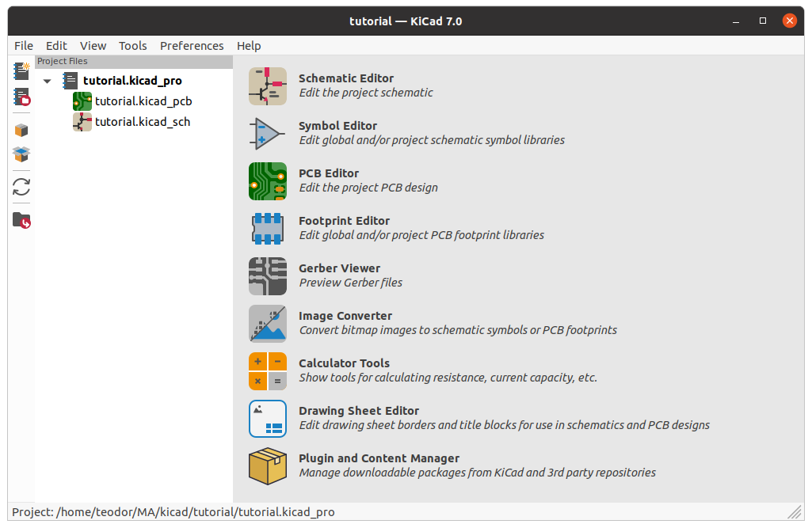Collapse the tutorial.kicad_pro tree node
The width and height of the screenshot is (812, 528).
(48, 81)
